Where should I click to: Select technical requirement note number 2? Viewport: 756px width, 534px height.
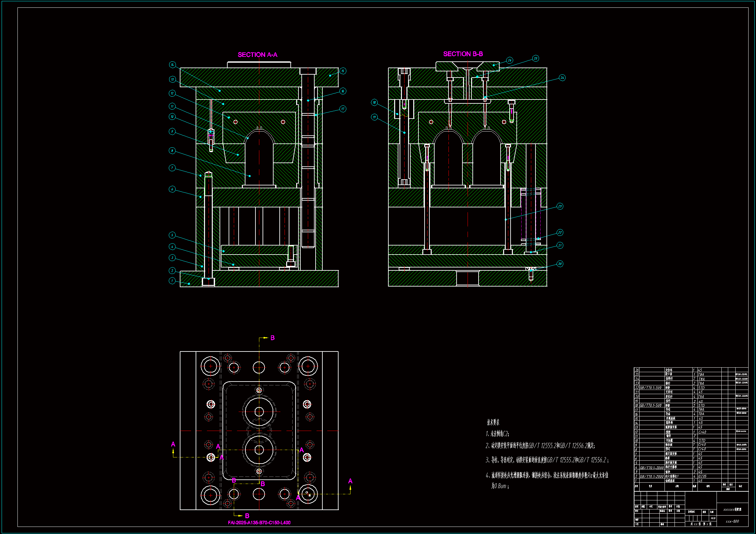[540, 446]
